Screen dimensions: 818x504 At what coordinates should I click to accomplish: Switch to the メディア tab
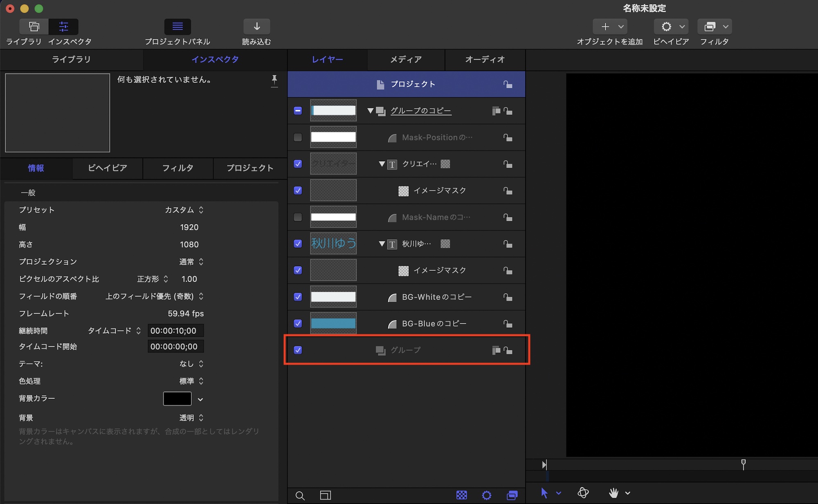coord(406,60)
